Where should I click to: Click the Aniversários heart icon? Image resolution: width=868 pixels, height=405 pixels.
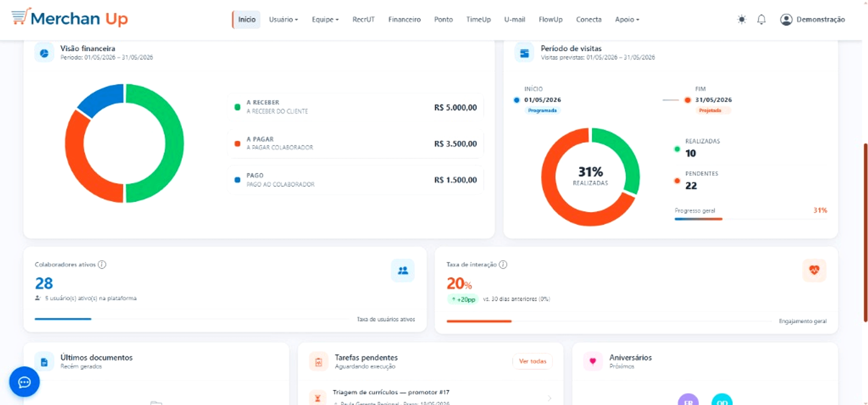593,362
